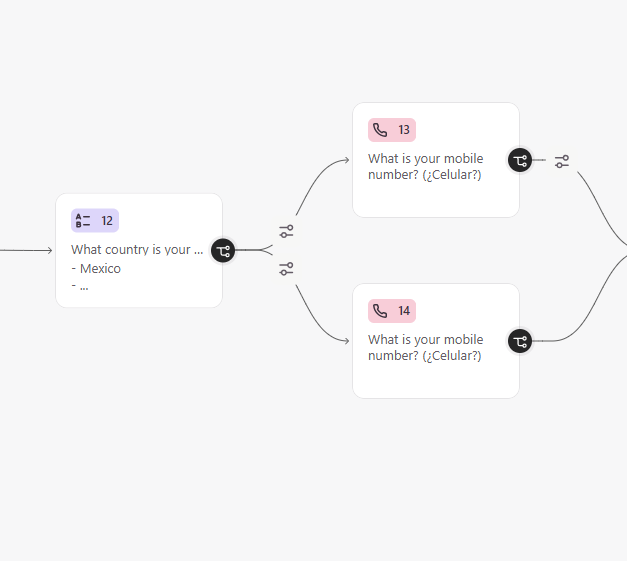Click phone number badge numbered 13
Screen dimensions: 627x561
pos(392,130)
